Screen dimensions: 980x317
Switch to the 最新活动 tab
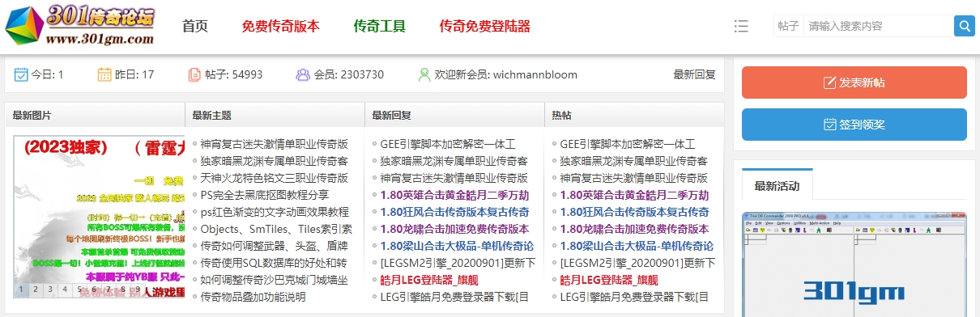coord(777,186)
